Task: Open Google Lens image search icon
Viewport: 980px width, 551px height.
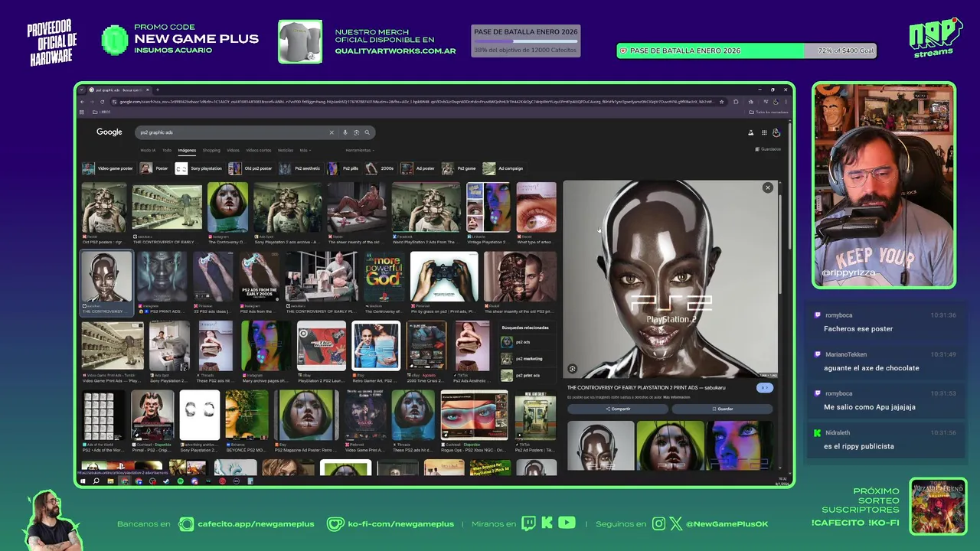Action: [x=356, y=132]
